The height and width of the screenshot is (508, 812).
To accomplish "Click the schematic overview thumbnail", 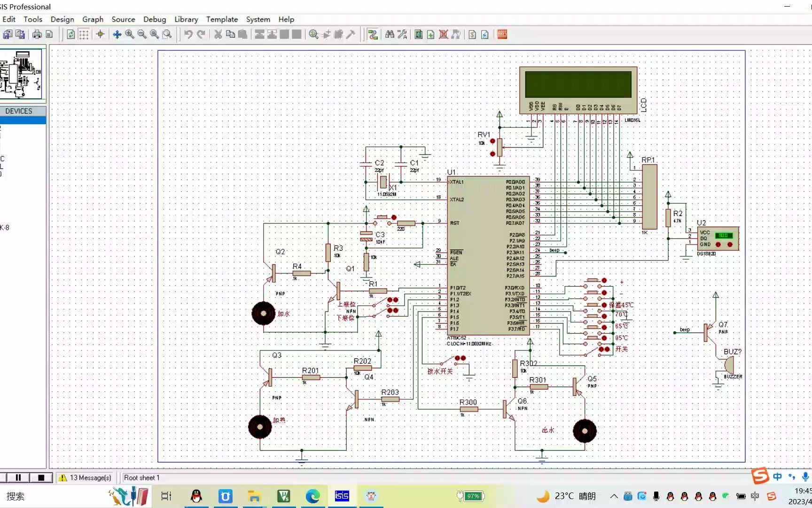I will pyautogui.click(x=21, y=74).
